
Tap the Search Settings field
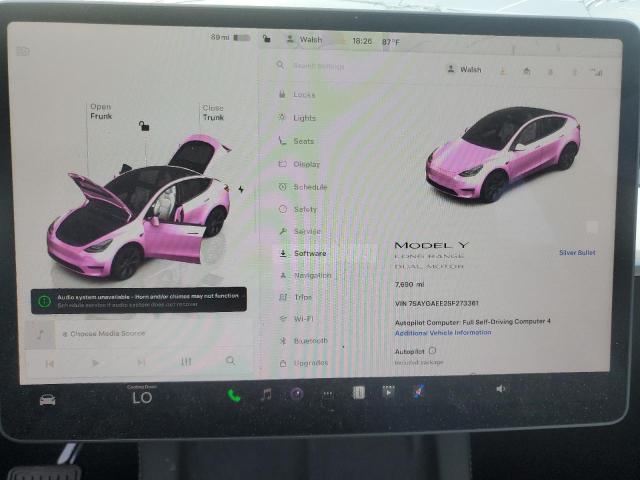[x=318, y=66]
